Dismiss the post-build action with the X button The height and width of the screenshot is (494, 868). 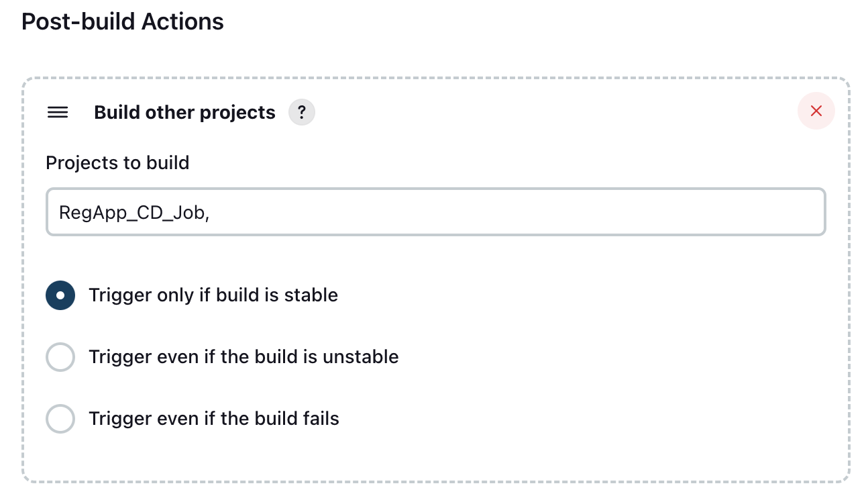(816, 111)
